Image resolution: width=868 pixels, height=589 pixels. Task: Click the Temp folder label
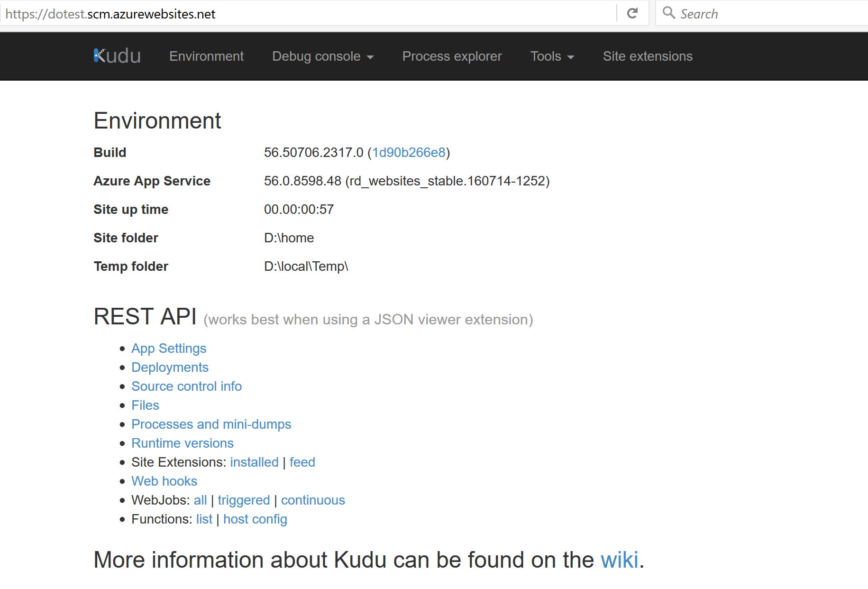click(x=131, y=266)
